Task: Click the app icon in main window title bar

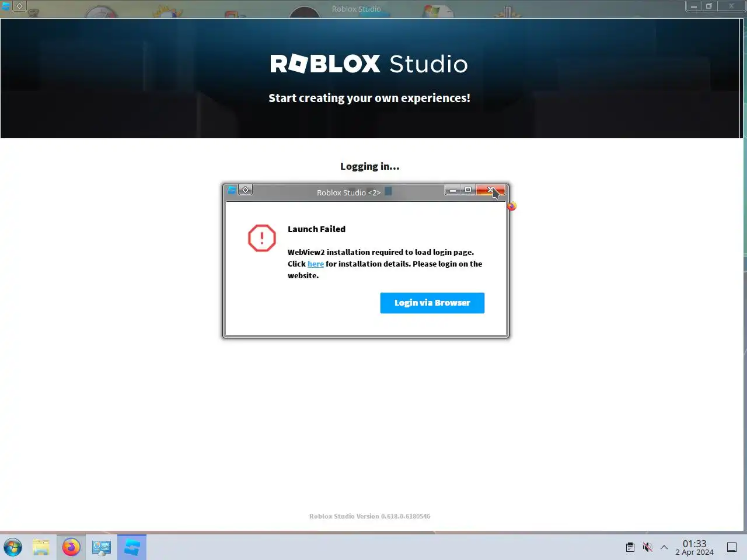Action: point(6,6)
